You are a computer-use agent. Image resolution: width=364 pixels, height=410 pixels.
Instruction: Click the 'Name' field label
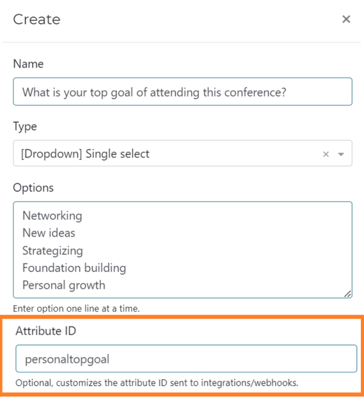tap(28, 64)
